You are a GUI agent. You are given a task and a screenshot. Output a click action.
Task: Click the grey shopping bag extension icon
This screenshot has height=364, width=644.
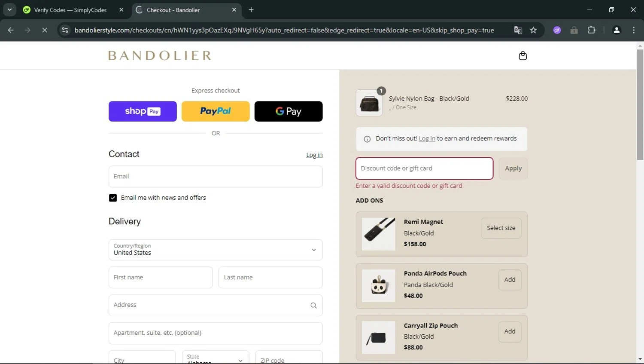point(574,30)
